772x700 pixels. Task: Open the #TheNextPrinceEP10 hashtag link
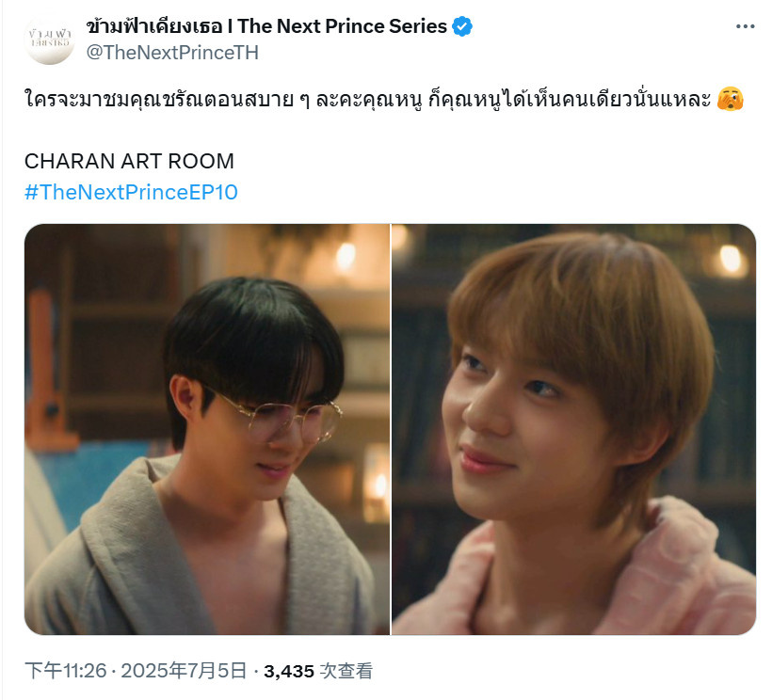pos(131,192)
